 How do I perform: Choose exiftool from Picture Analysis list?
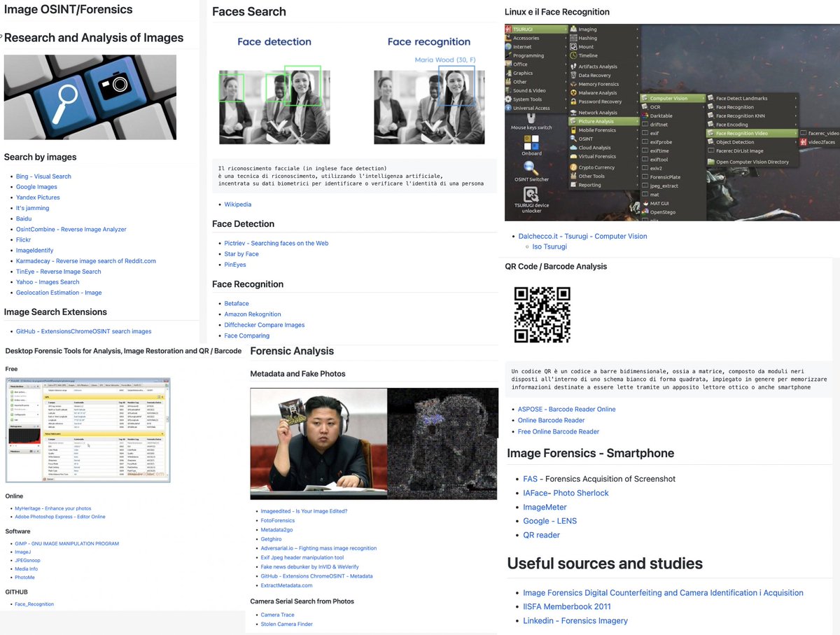coord(673,160)
